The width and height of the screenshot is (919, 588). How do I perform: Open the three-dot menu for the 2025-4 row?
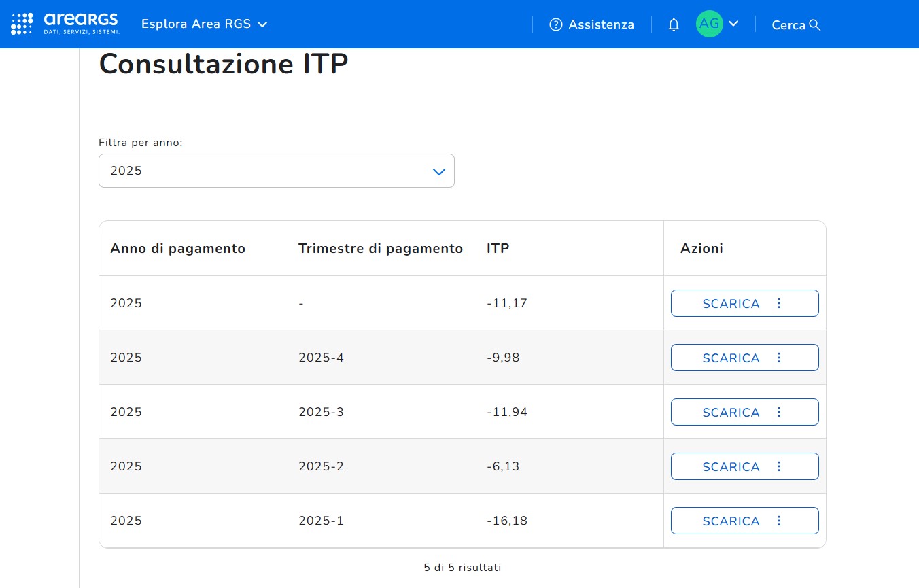pyautogui.click(x=779, y=358)
